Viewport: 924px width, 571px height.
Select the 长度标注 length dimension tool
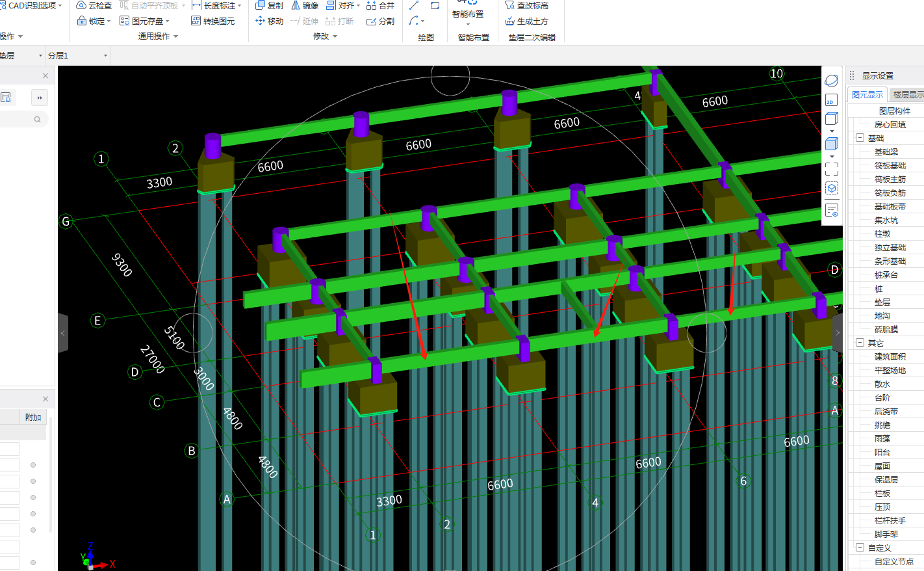coord(216,5)
